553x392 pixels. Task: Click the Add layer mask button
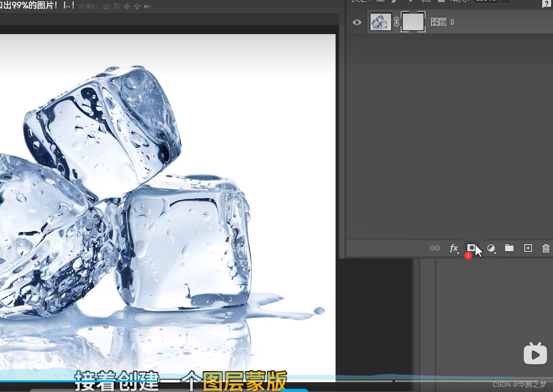(x=471, y=248)
